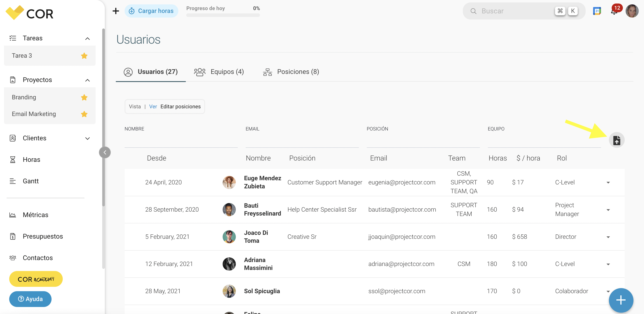The image size is (644, 314).
Task: Click the Cargar horas button
Action: point(151,11)
